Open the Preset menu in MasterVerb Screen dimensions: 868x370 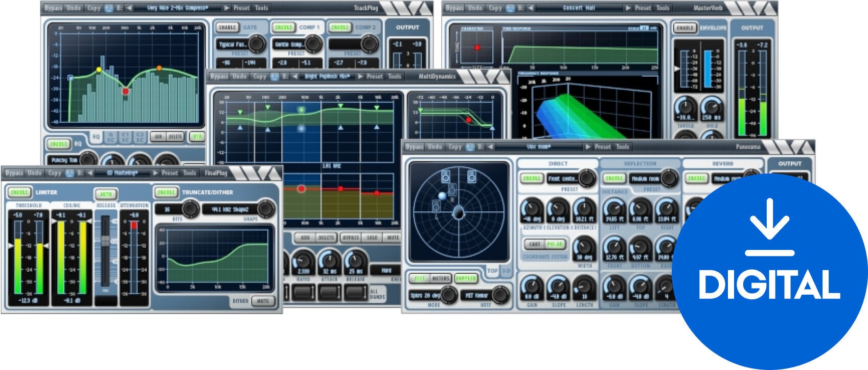tap(643, 8)
